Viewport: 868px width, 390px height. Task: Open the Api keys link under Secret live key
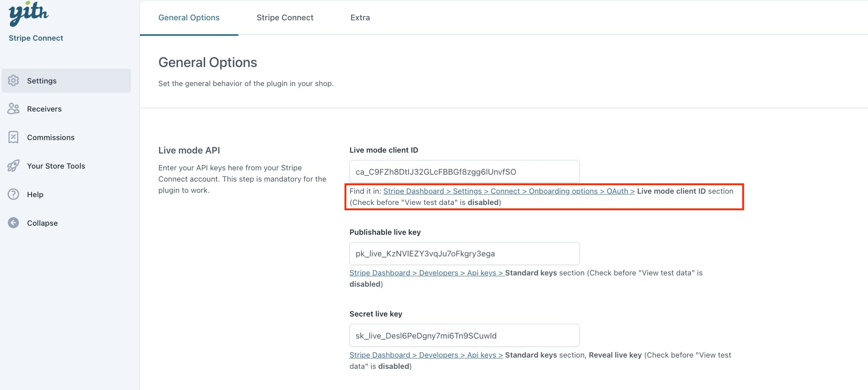[x=426, y=355]
